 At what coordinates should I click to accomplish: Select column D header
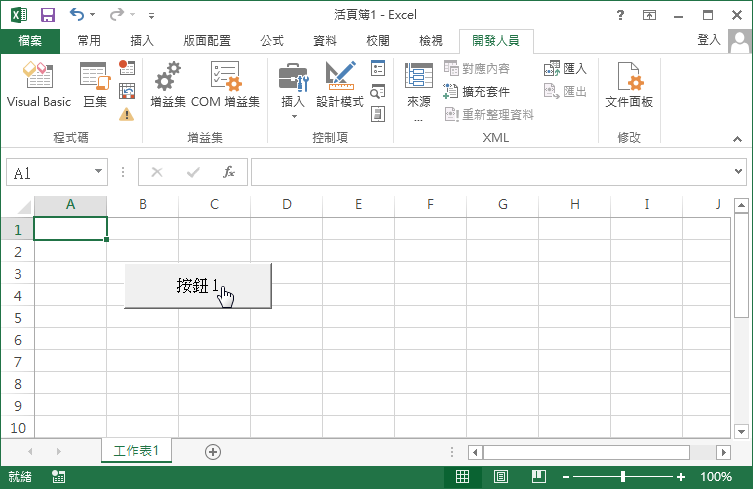click(x=287, y=205)
